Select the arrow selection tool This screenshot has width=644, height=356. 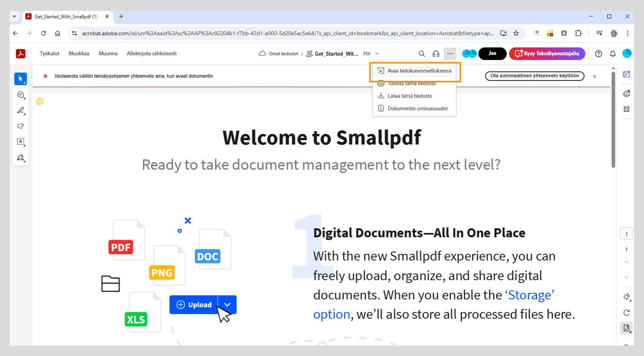(x=21, y=79)
